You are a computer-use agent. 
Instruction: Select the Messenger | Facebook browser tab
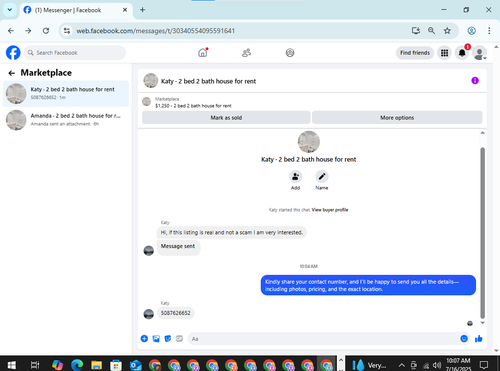(x=76, y=10)
